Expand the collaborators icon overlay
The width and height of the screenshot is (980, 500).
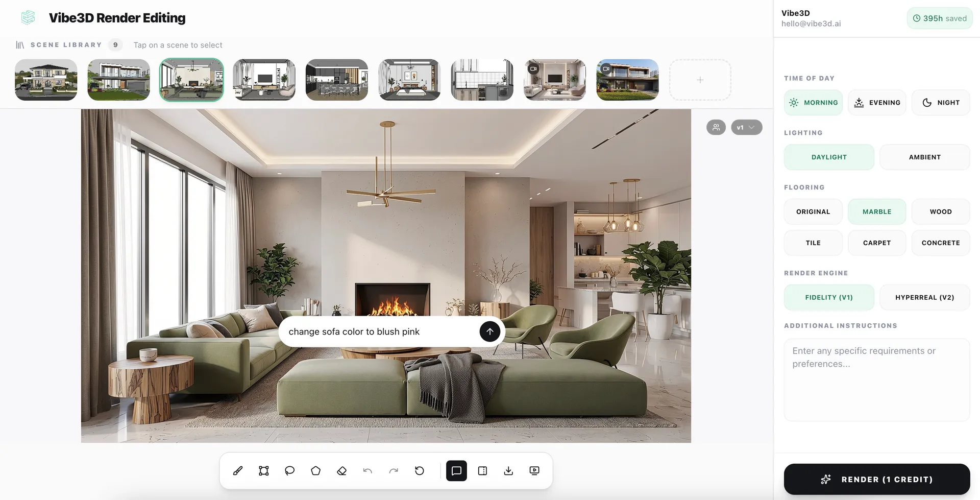coord(716,127)
